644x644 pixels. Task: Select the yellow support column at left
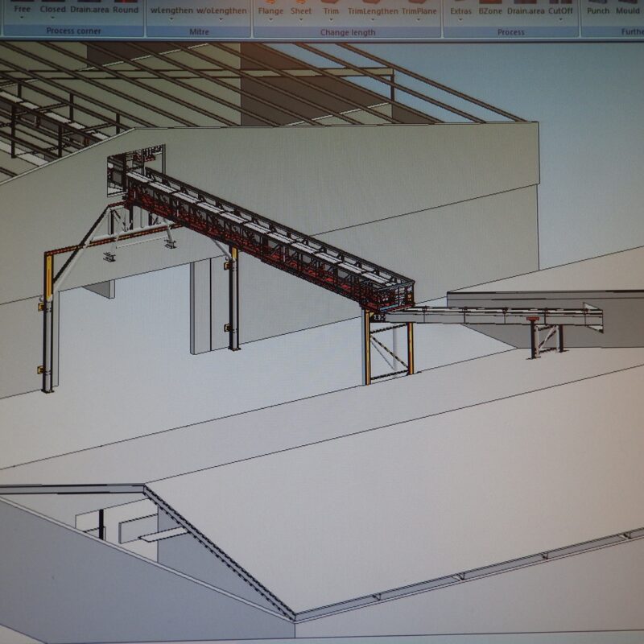pyautogui.click(x=48, y=323)
